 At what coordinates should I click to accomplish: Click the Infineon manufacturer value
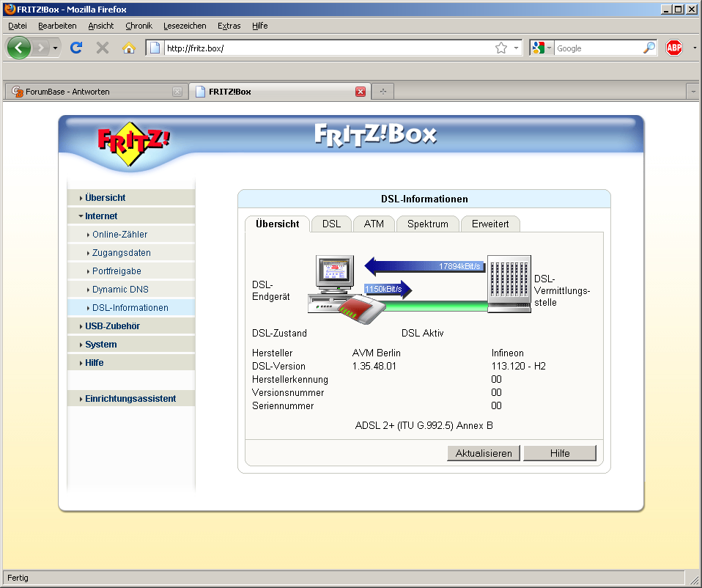coord(507,353)
